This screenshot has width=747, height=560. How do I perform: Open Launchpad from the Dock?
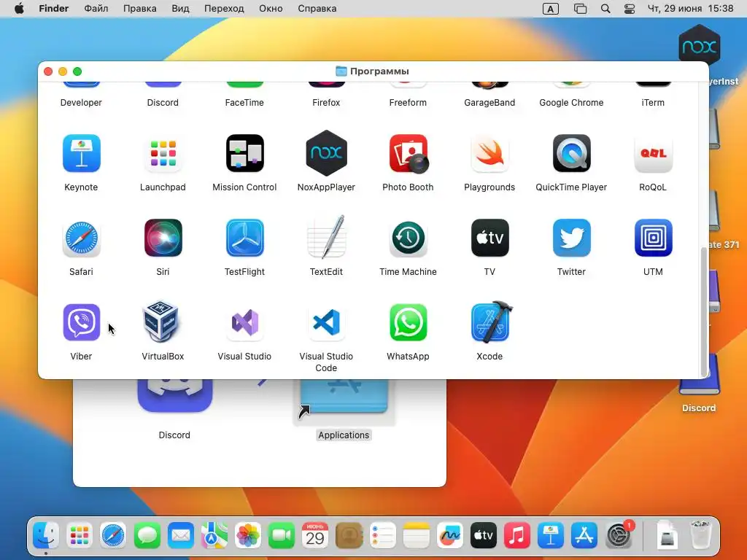(x=80, y=536)
